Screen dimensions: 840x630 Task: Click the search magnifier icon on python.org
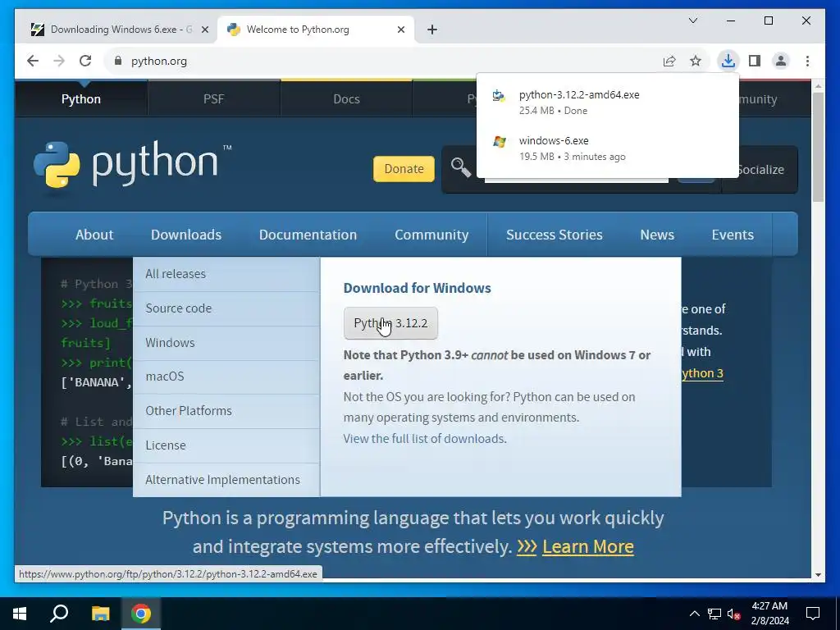click(460, 168)
